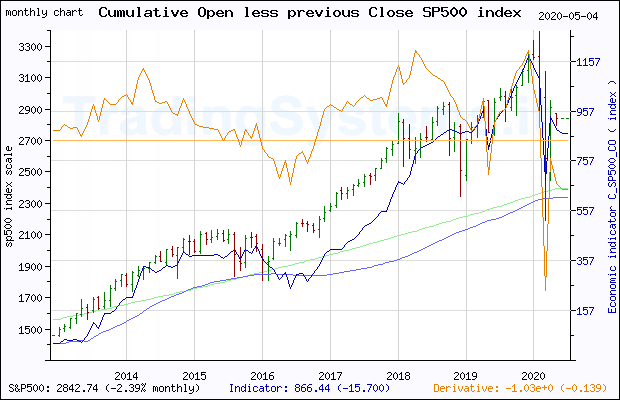The height and width of the screenshot is (400, 620).
Task: Pick the 2019 label on the time axis
Action: [x=466, y=375]
